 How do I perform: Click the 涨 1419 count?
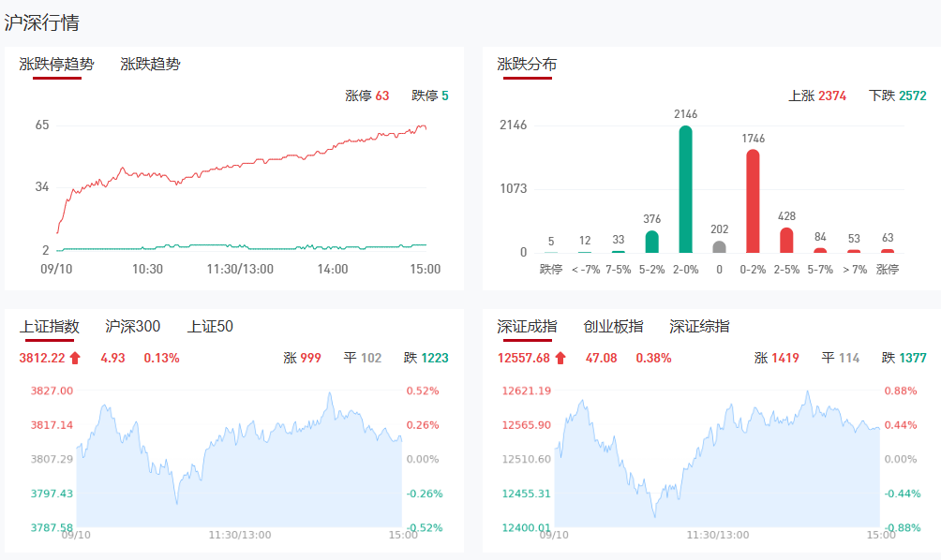[x=777, y=358]
